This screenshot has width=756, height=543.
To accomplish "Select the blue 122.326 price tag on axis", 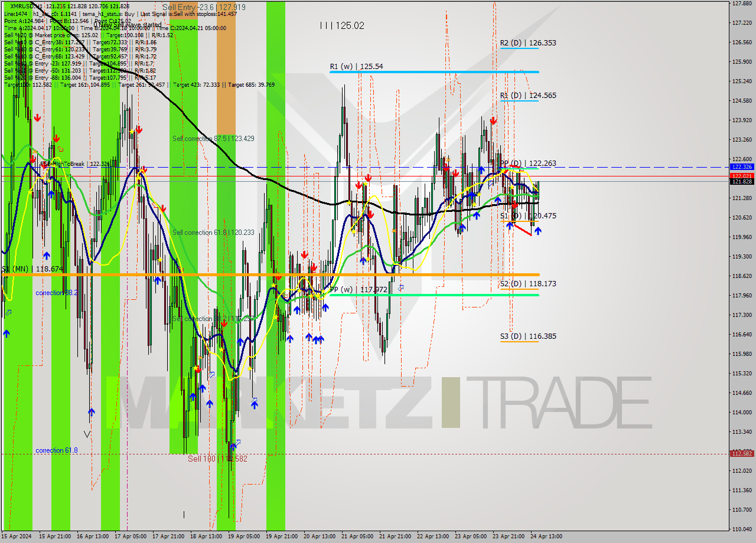I will click(x=742, y=167).
